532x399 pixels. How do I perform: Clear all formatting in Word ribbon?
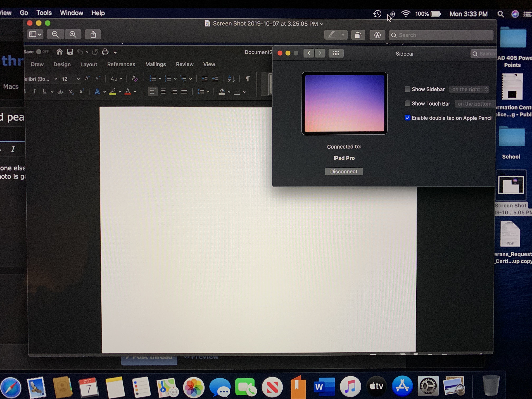click(135, 79)
